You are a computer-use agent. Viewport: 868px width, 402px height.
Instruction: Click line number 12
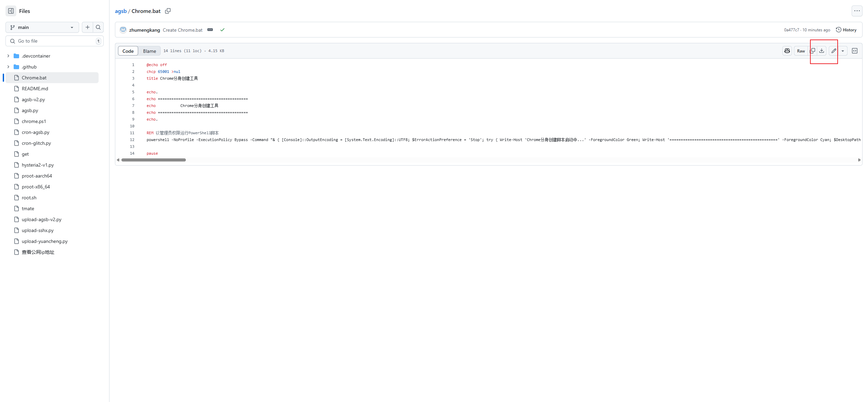[132, 140]
